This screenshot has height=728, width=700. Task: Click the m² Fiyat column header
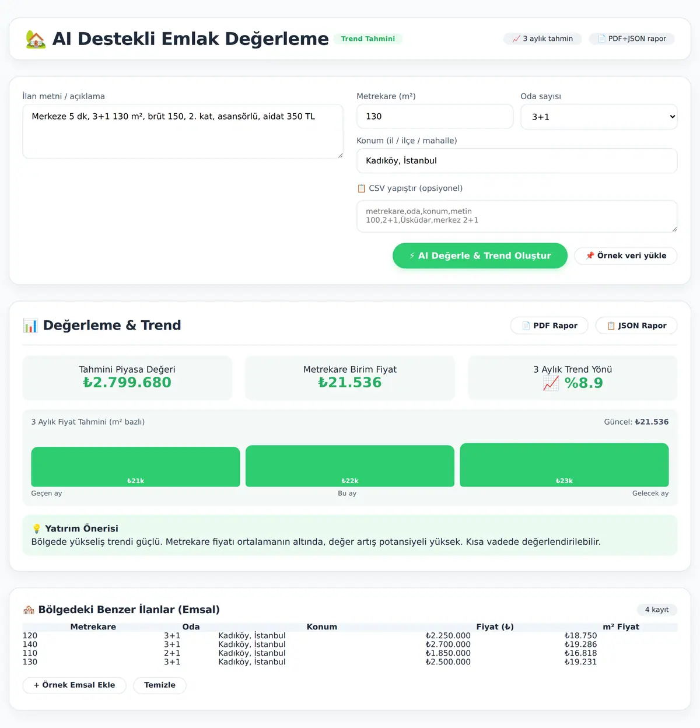[621, 627]
